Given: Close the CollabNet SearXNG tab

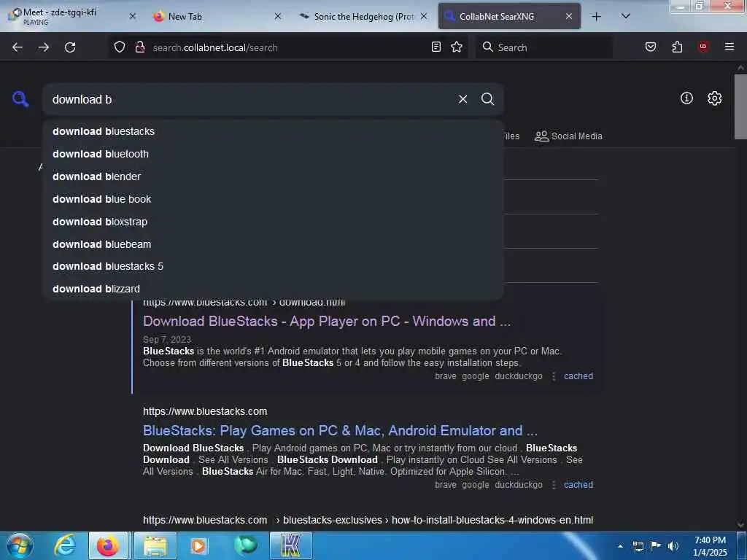Looking at the screenshot, I should click(569, 16).
